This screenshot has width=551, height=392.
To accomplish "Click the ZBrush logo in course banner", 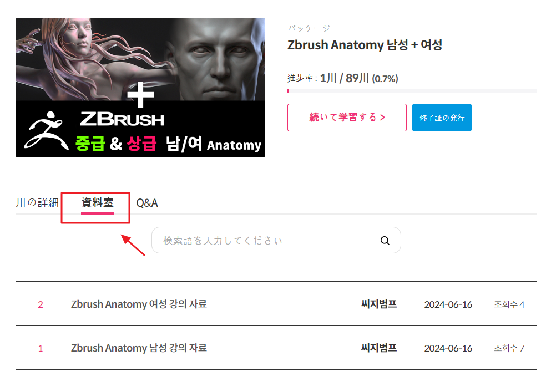I will coord(46,130).
